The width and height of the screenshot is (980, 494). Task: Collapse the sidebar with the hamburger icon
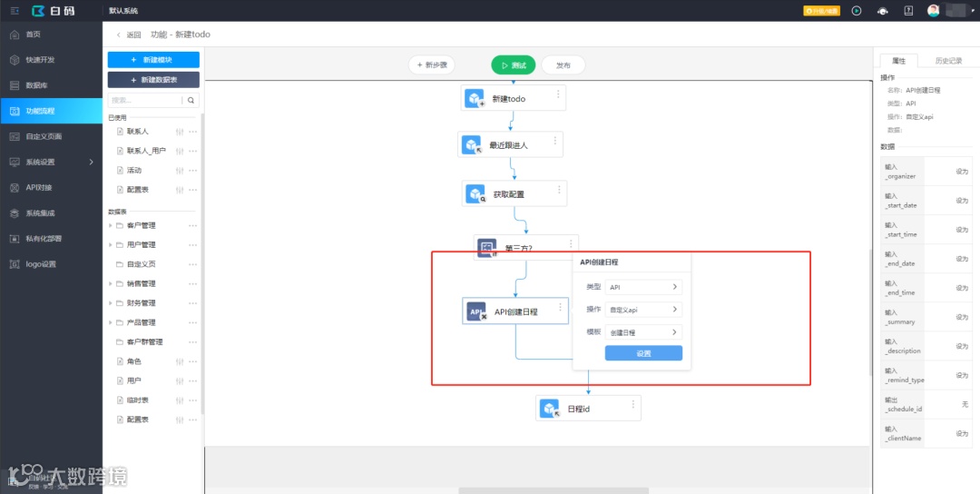15,11
